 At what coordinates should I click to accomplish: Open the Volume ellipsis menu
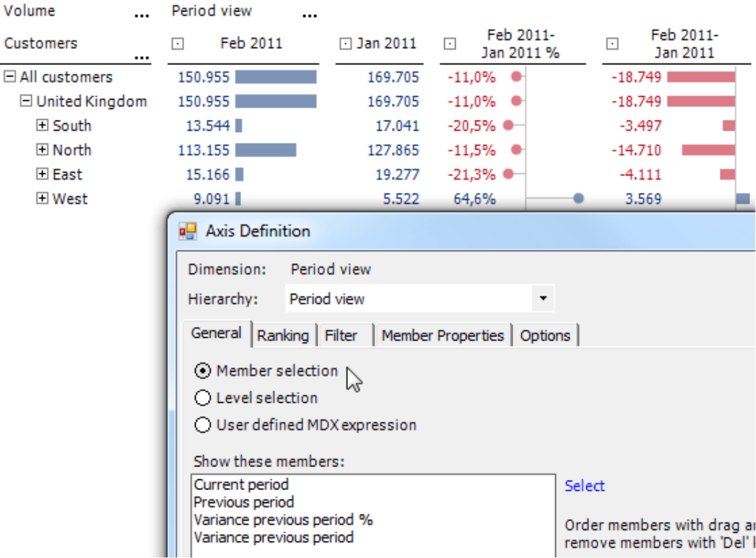click(x=142, y=16)
